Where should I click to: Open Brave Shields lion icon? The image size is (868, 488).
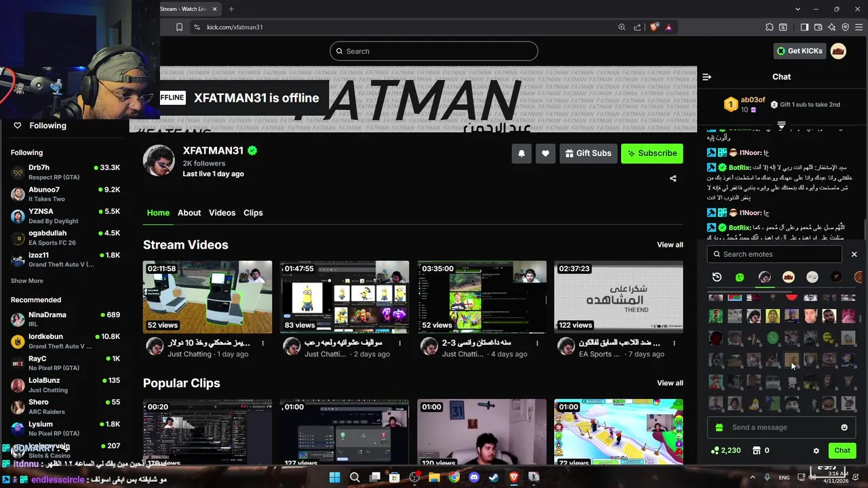(654, 27)
